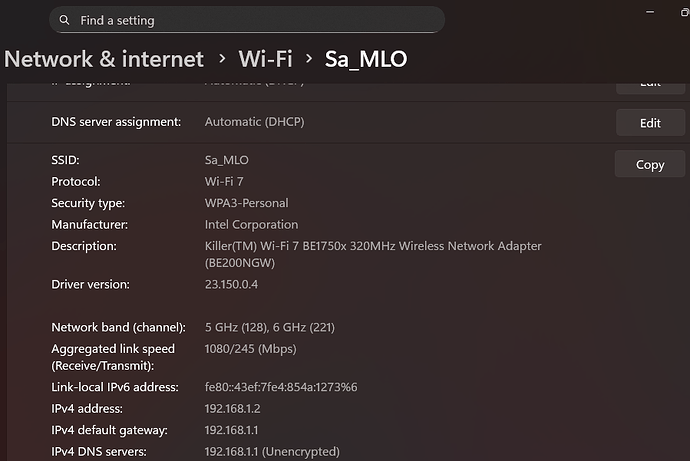Focus the Find a setting search box

click(250, 20)
